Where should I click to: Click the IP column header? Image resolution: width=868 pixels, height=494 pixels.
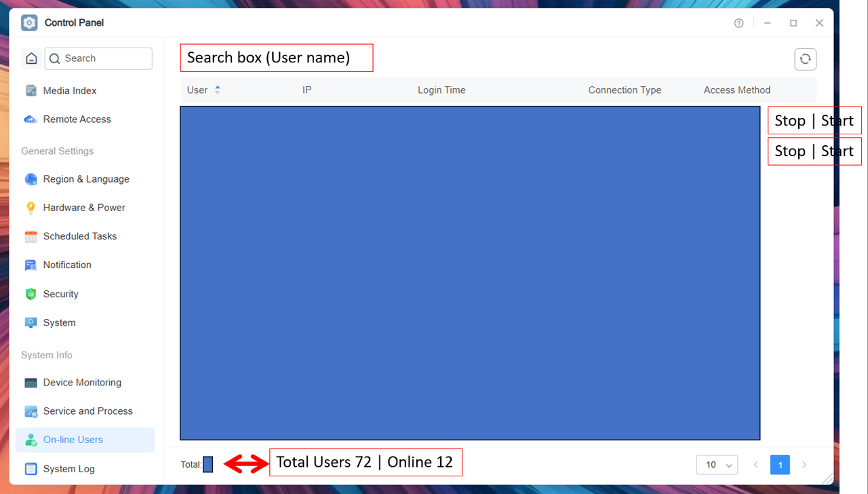[307, 90]
